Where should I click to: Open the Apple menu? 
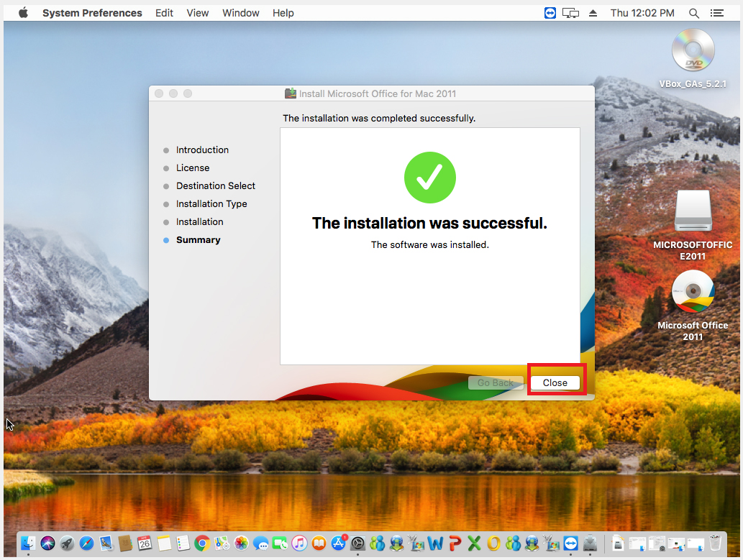23,13
